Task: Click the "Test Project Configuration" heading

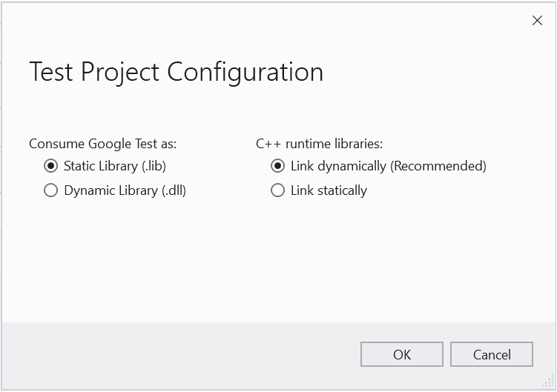Action: (x=176, y=72)
